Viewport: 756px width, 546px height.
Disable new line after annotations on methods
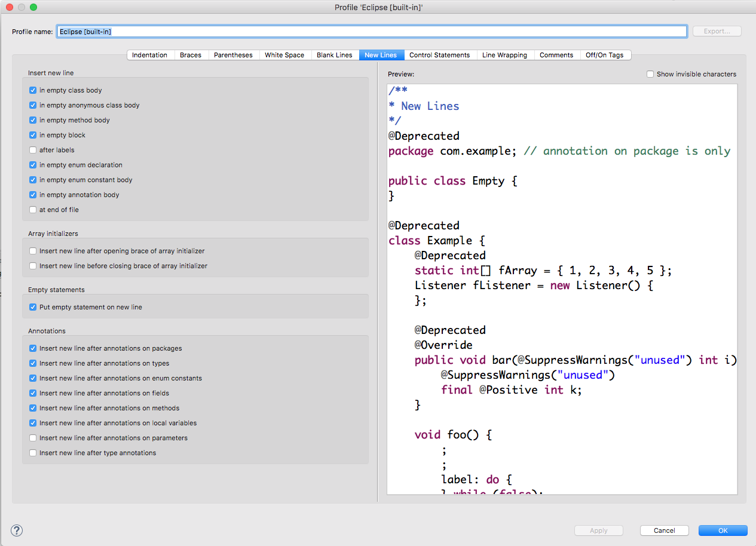click(x=33, y=408)
